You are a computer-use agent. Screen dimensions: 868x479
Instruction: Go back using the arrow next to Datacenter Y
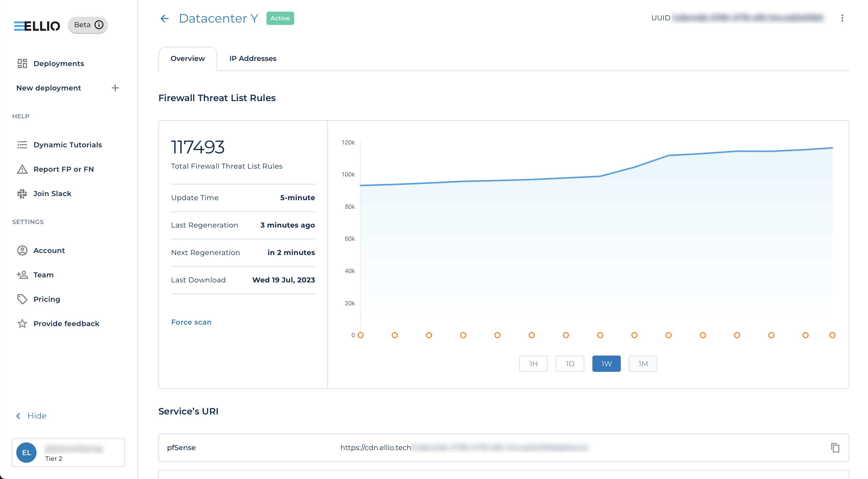pos(164,19)
